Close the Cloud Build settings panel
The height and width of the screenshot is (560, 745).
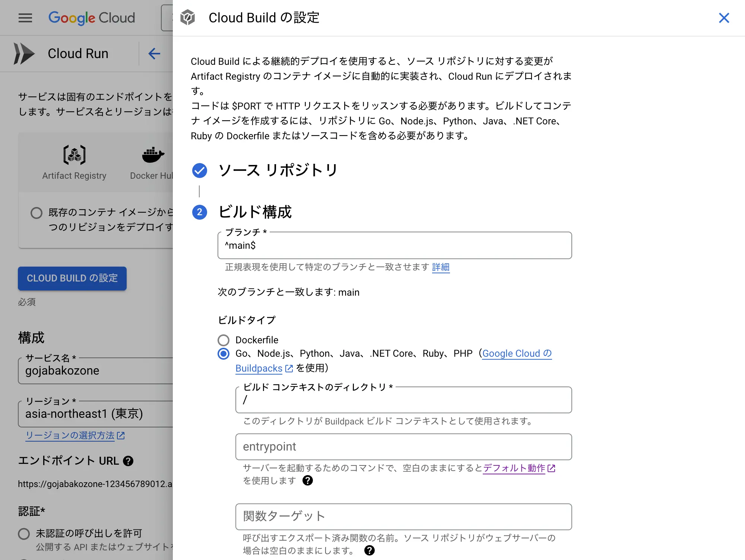click(x=724, y=18)
